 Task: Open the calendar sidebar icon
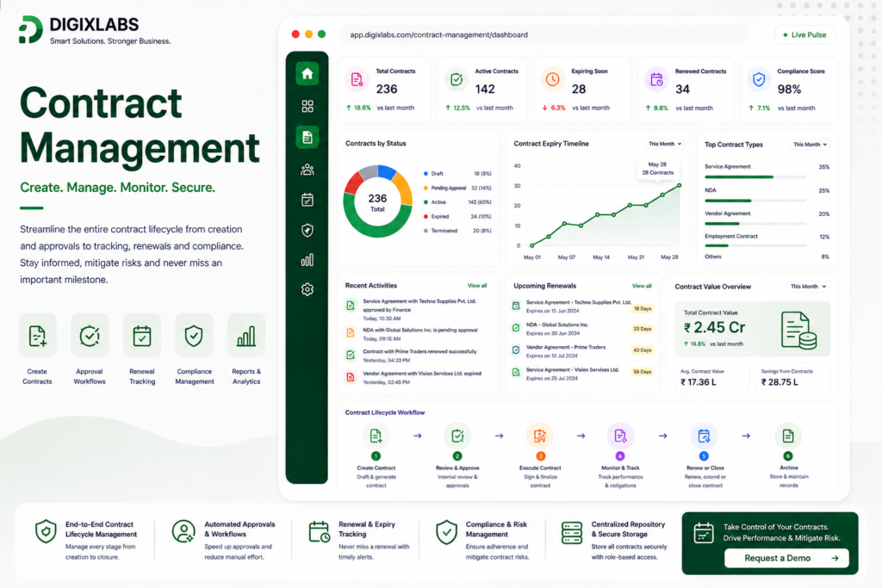[x=307, y=200]
